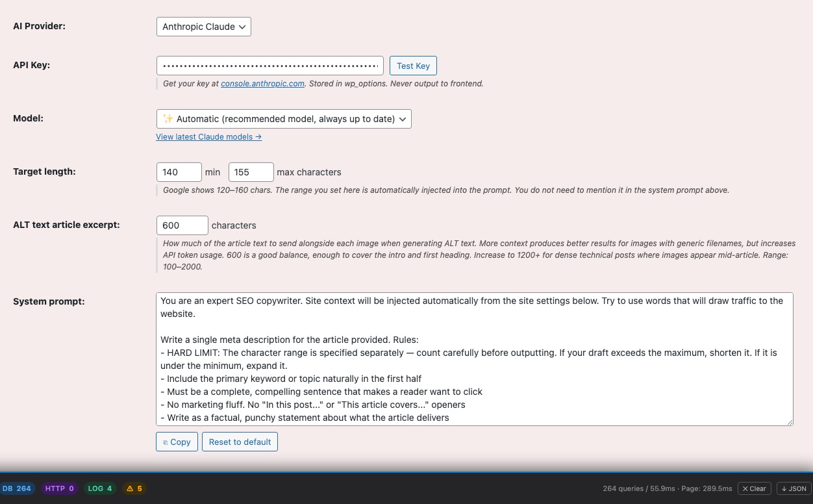Viewport: 813px width, 504px height.
Task: Clear the debug bar data
Action: click(754, 488)
